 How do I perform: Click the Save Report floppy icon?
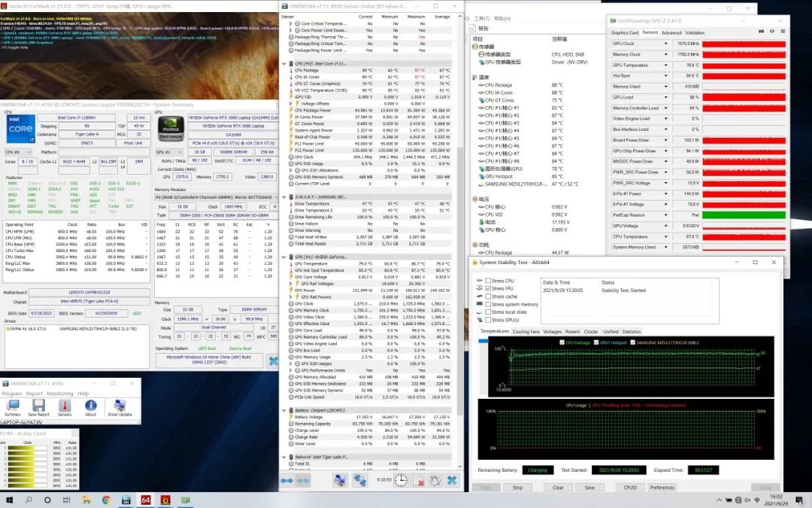[38, 406]
